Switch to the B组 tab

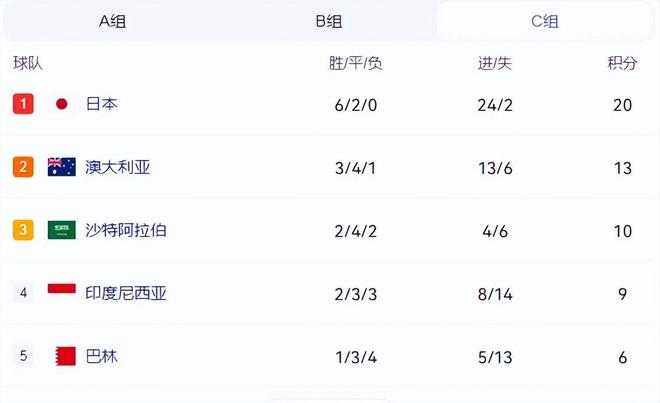pos(328,21)
